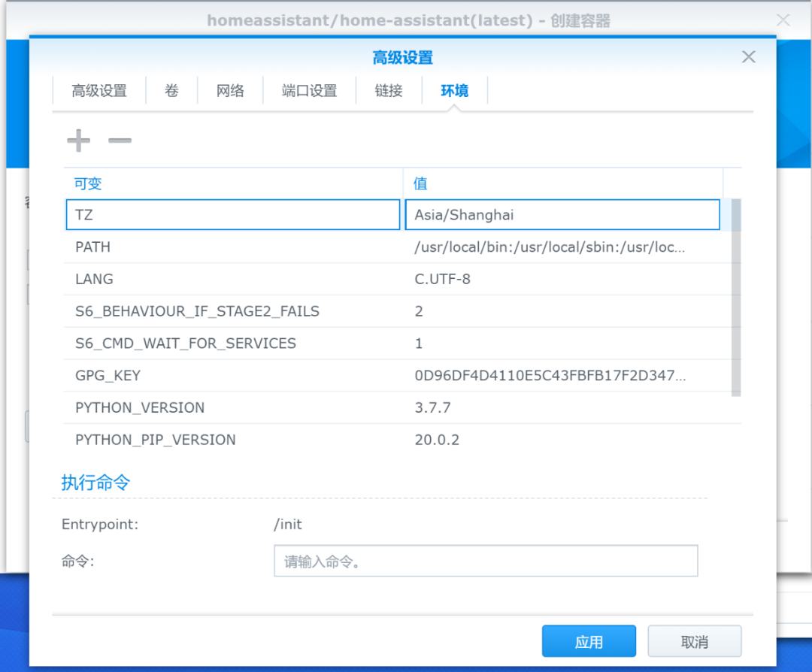The width and height of the screenshot is (812, 672).
Task: Click the 0D96DF4D4110E5C43 key value cell
Action: point(550,375)
